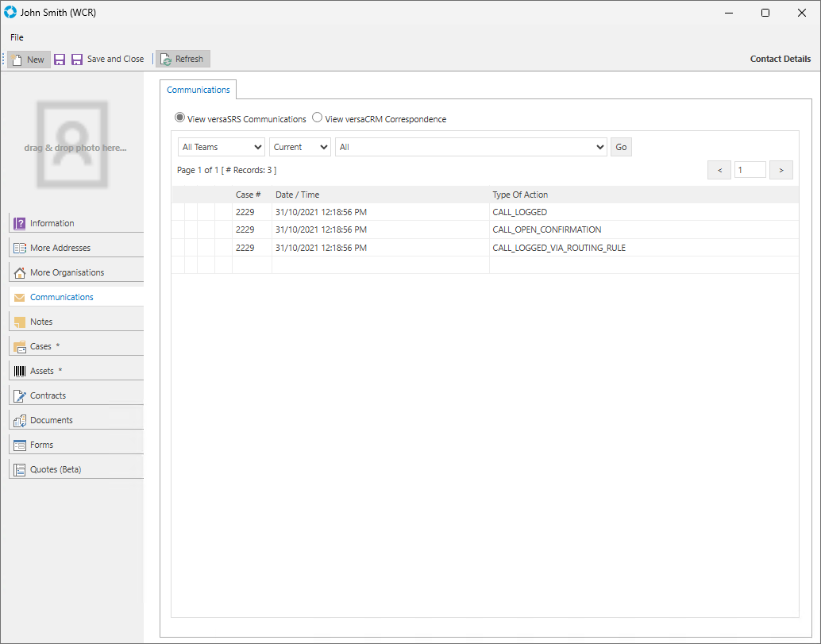Click the purple Save disk icon
This screenshot has height=644, width=821.
(x=60, y=60)
